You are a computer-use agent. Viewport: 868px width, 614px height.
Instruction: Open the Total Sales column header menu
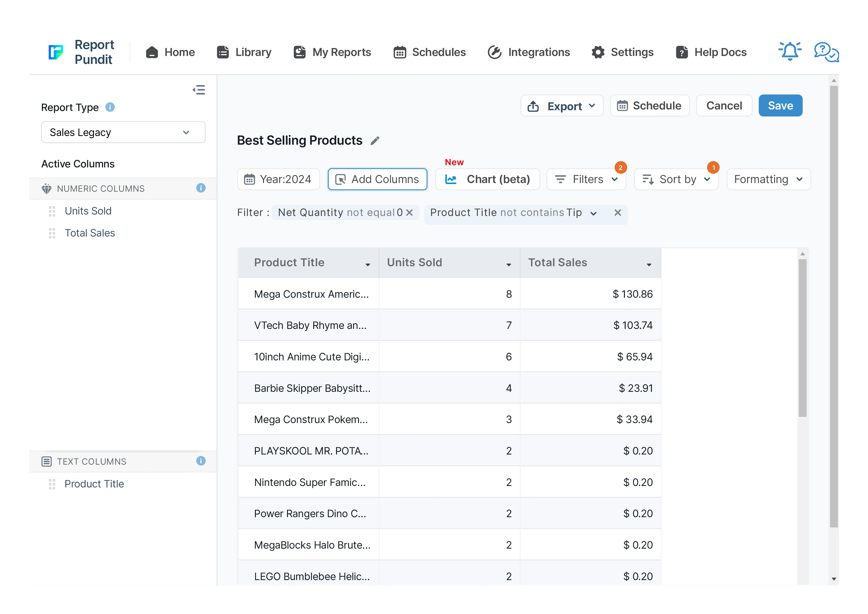[649, 265]
